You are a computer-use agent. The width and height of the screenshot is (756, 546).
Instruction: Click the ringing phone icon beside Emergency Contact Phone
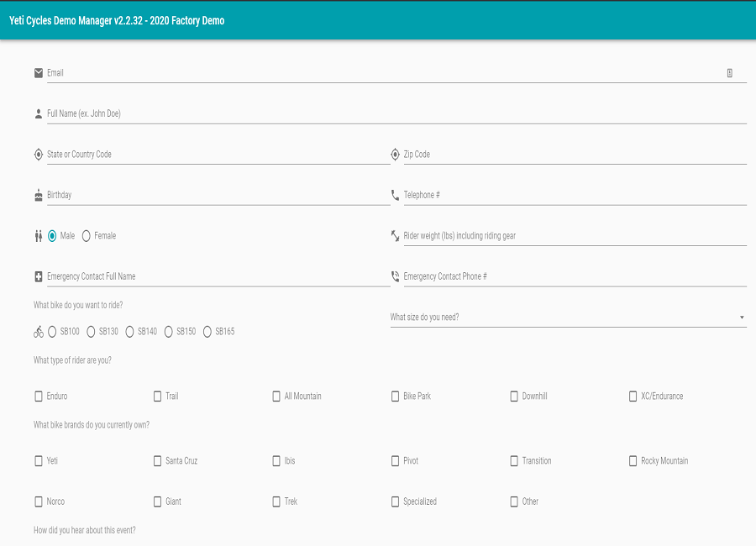tap(395, 276)
